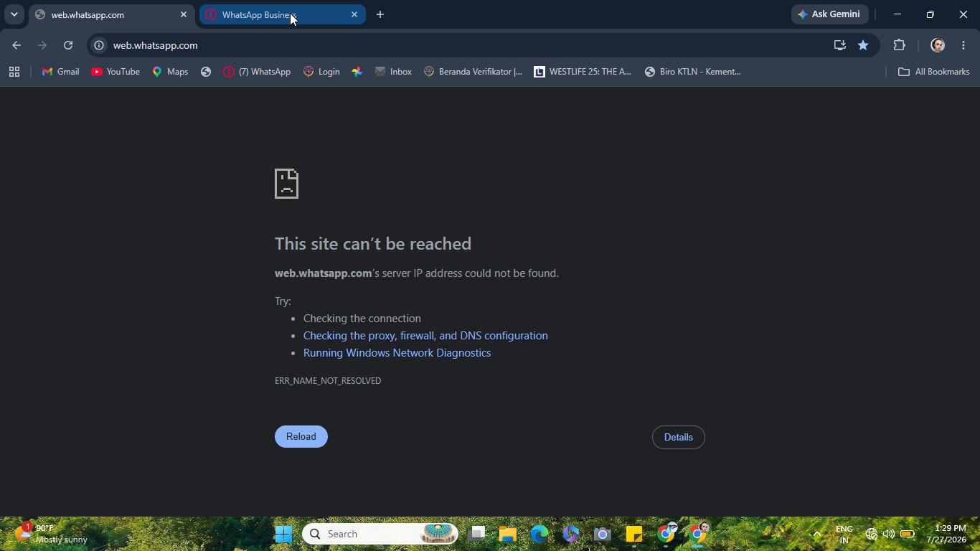Show hidden system tray icons
980x551 pixels.
(816, 534)
